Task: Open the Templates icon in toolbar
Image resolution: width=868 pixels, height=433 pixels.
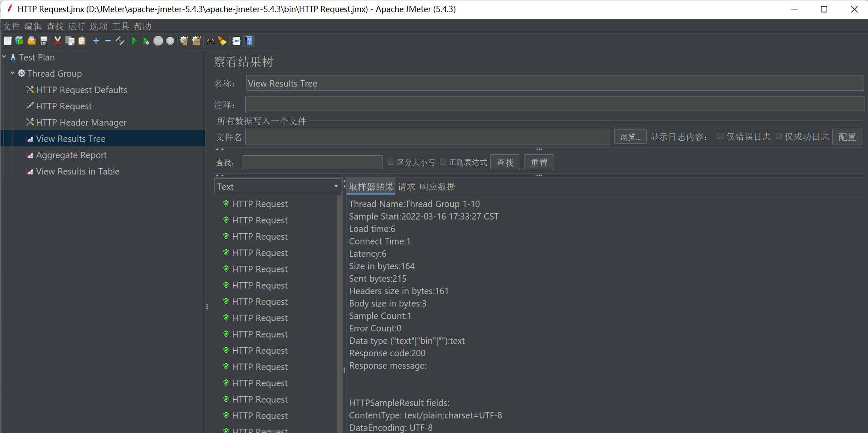Action: coord(19,41)
